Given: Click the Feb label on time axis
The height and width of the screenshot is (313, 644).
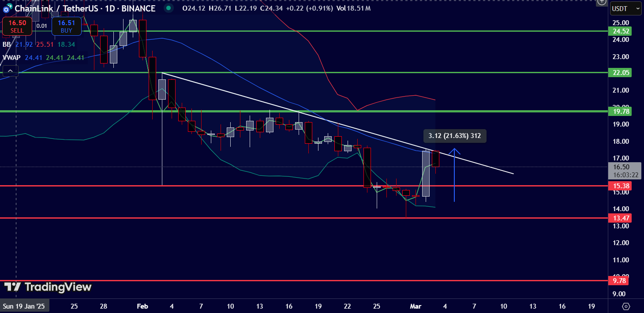Looking at the screenshot, I should pyautogui.click(x=142, y=306).
